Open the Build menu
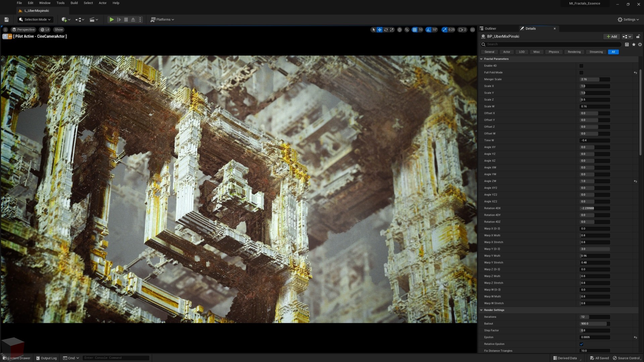Image resolution: width=644 pixels, height=362 pixels. (74, 3)
